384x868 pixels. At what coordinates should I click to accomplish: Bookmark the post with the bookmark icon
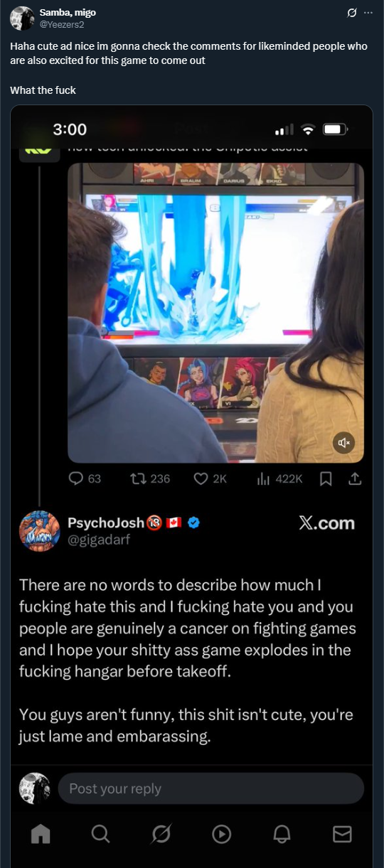point(326,479)
